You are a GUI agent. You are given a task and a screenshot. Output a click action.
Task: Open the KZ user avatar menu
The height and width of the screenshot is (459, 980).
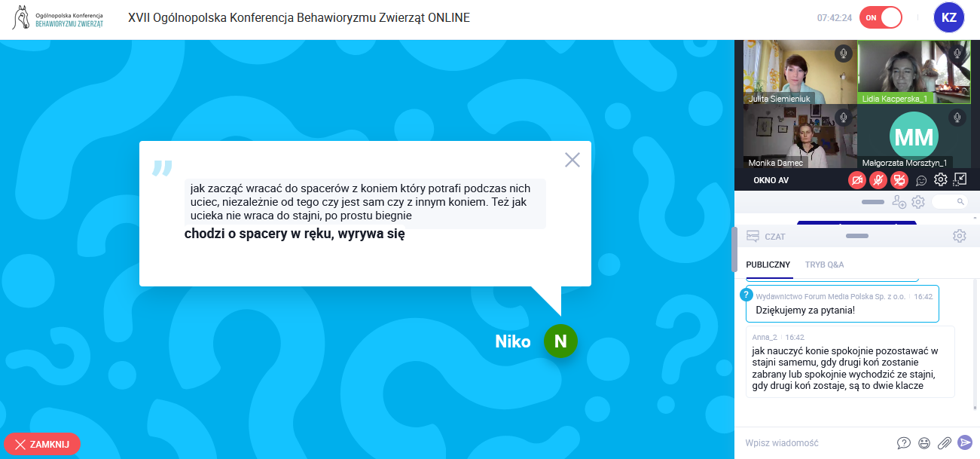948,17
